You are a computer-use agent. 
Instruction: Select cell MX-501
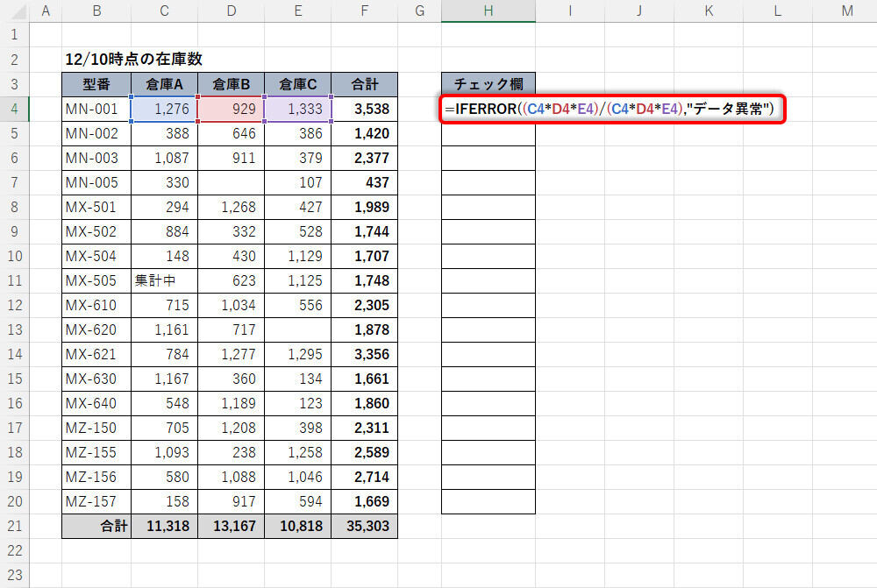click(x=96, y=208)
